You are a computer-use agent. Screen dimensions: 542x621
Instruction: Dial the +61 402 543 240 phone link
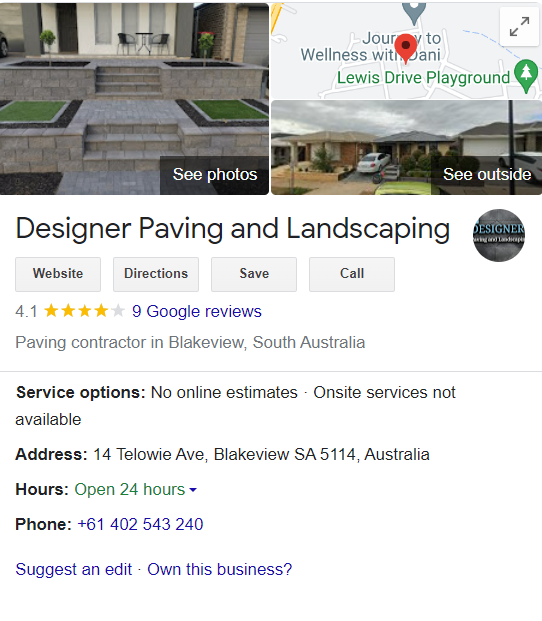tap(140, 524)
